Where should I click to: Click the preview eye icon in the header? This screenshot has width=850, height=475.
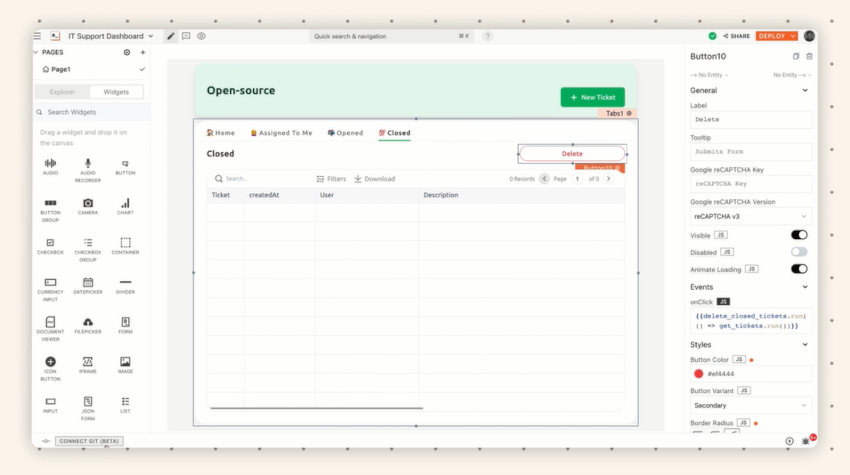point(201,36)
